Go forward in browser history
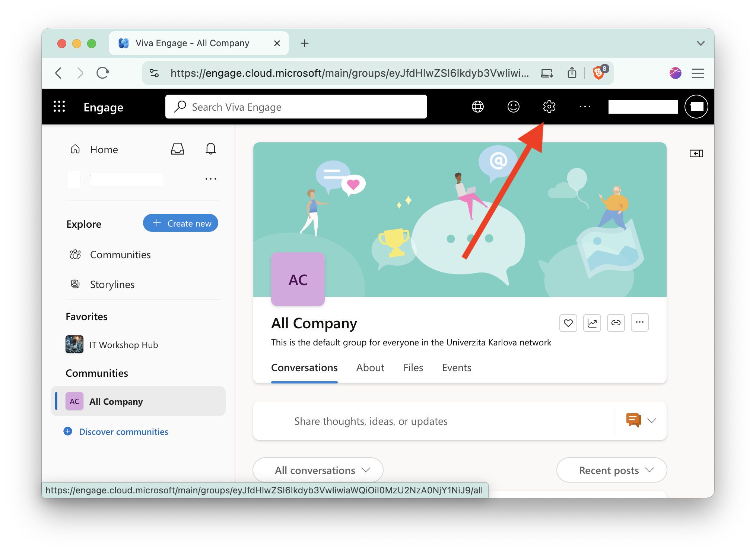Viewport: 756px width, 553px height. click(80, 73)
